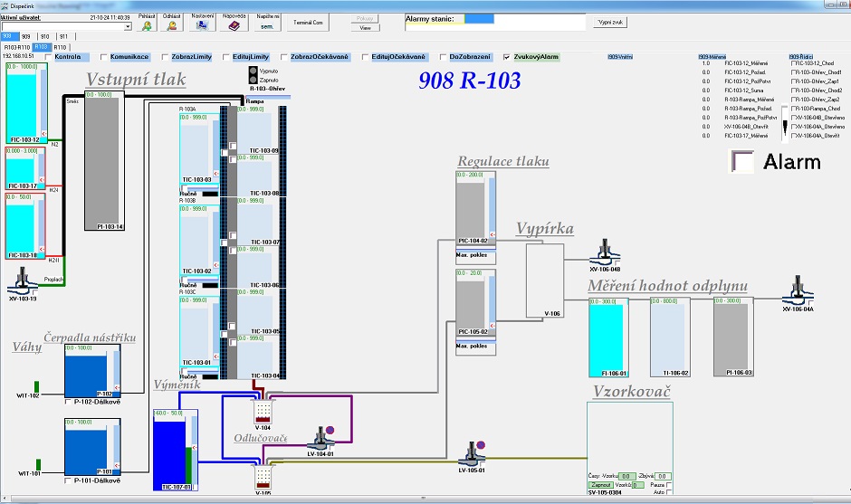Image resolution: width=851 pixels, height=504 pixels.
Task: Click the TIC-107-01 blue level bar
Action: pos(167,450)
